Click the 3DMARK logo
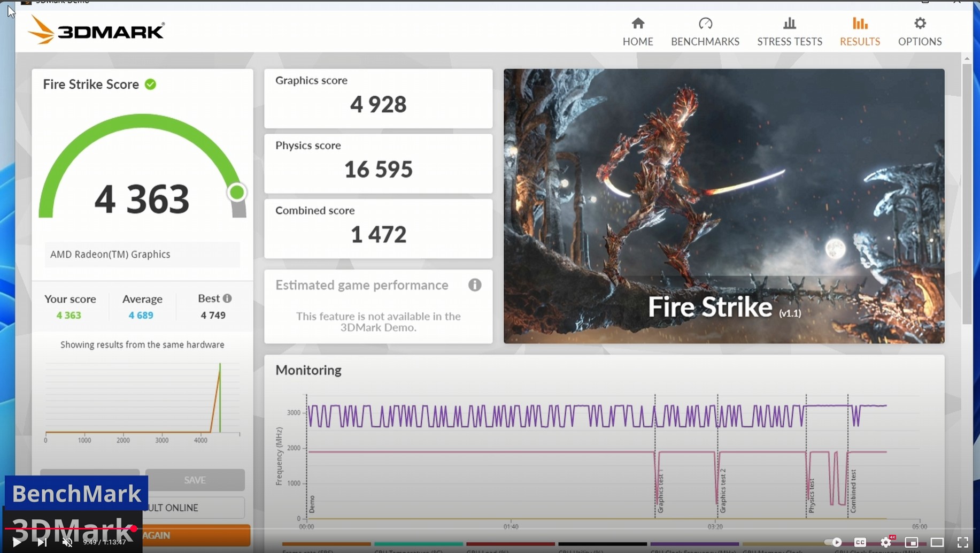Screen dimensions: 980x553 (x=96, y=30)
